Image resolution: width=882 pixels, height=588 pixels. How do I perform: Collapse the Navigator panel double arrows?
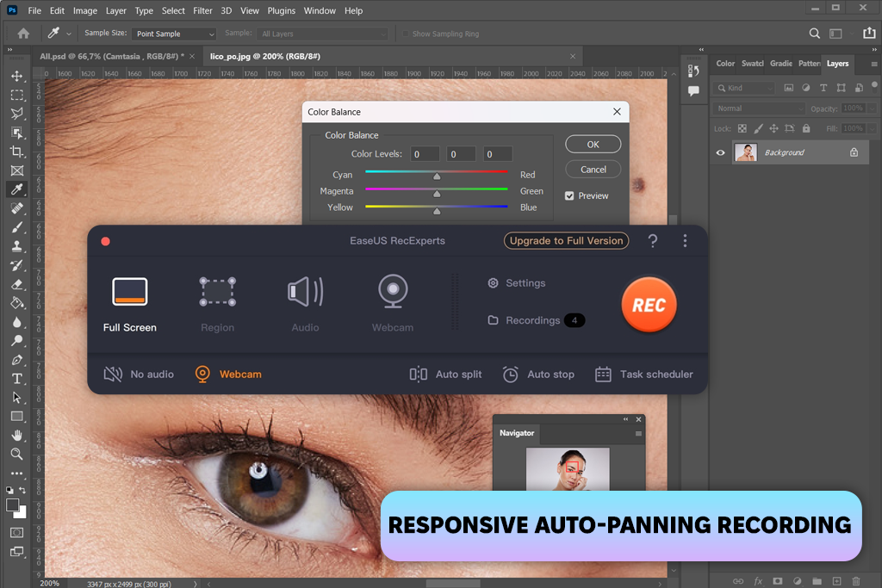tap(625, 419)
